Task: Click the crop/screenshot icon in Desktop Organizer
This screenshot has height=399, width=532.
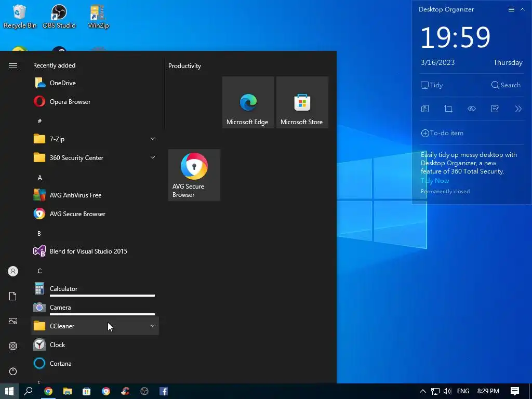Action: [x=448, y=109]
